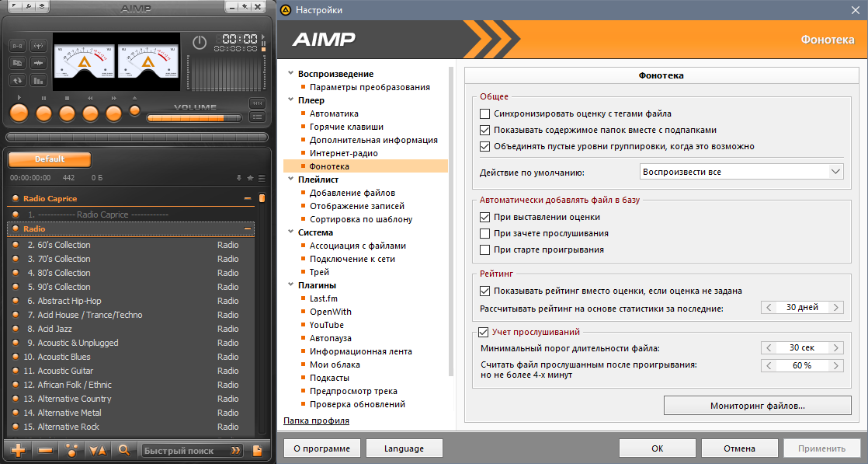Click the down-arrow queue icon above playlist
The width and height of the screenshot is (868, 464).
(x=239, y=178)
